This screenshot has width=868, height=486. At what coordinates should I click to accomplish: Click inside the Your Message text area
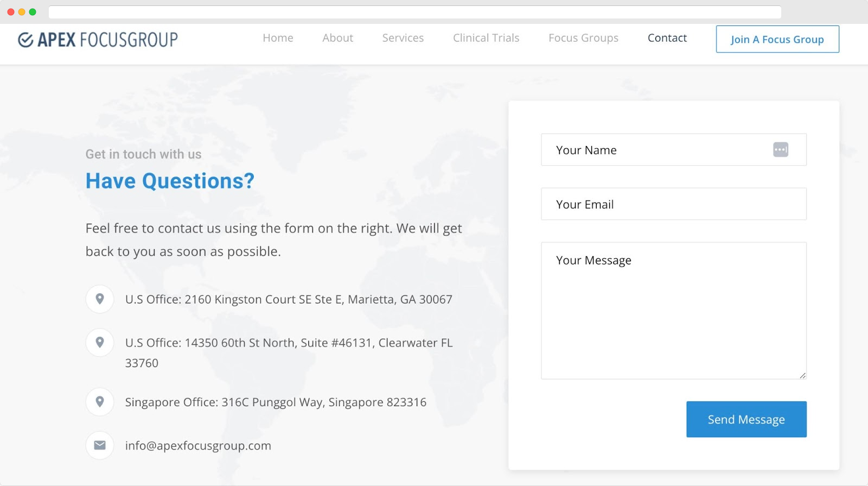click(673, 315)
